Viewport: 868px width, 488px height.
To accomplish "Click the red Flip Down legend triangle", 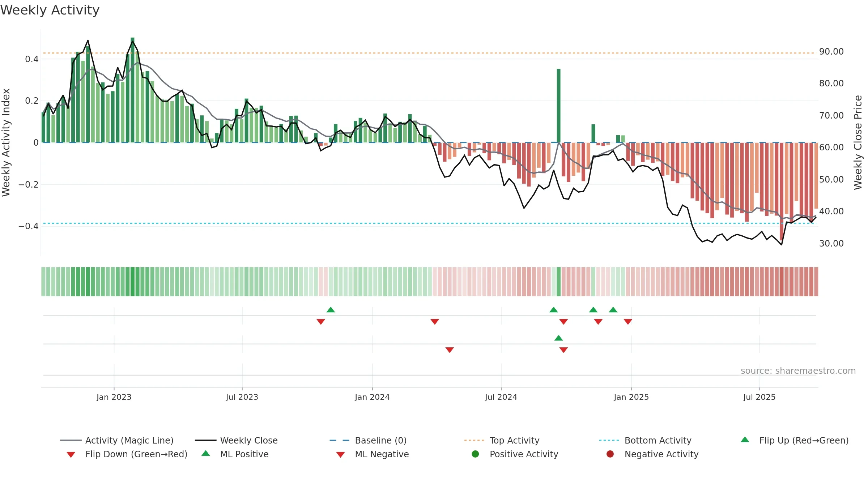I will 71,455.
